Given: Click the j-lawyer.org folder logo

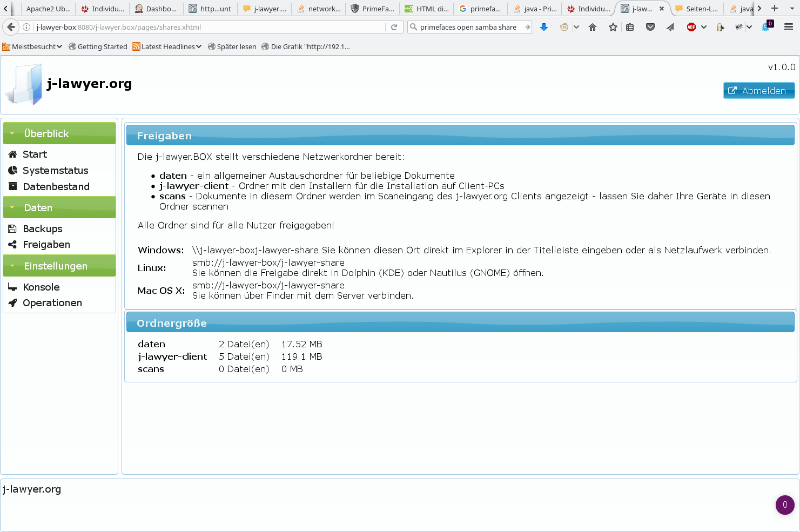Looking at the screenshot, I should 24,84.
